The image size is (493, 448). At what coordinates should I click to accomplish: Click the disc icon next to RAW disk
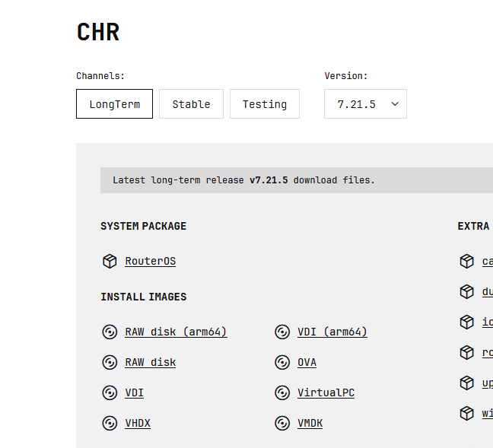click(110, 363)
